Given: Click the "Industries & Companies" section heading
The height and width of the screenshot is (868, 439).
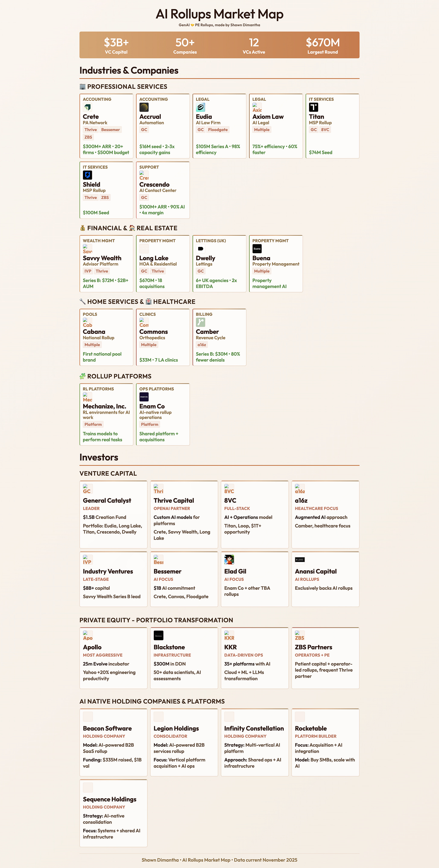Looking at the screenshot, I should [x=129, y=70].
